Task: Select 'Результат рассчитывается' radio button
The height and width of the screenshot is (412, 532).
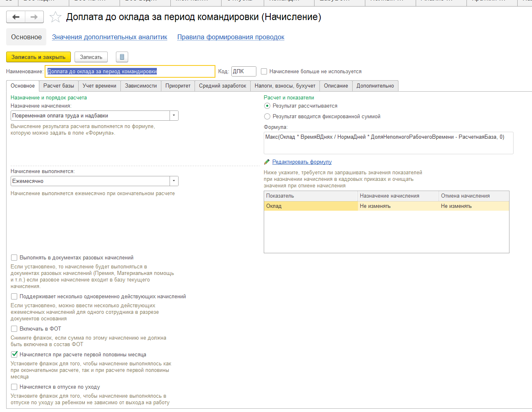Action: click(x=267, y=106)
